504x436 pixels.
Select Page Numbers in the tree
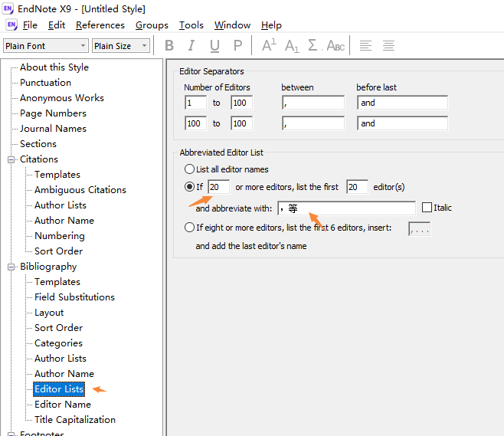pyautogui.click(x=53, y=113)
